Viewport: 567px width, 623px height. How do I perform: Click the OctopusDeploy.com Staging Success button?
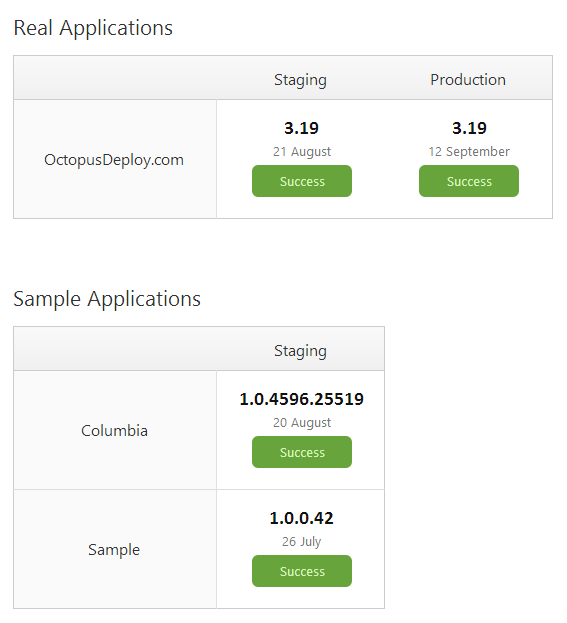(x=302, y=181)
